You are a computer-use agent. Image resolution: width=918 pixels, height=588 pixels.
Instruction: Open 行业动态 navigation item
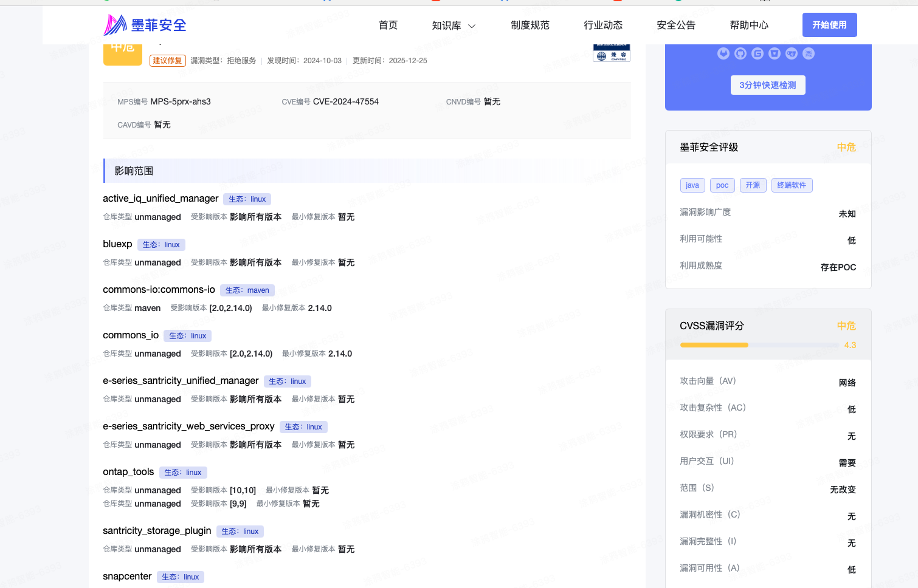[x=603, y=25]
